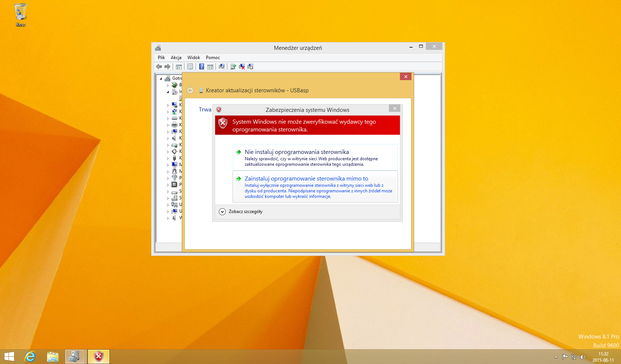Viewport: 621px width, 364px height.
Task: Click the Uninstall device icon with red X
Action: click(x=242, y=66)
